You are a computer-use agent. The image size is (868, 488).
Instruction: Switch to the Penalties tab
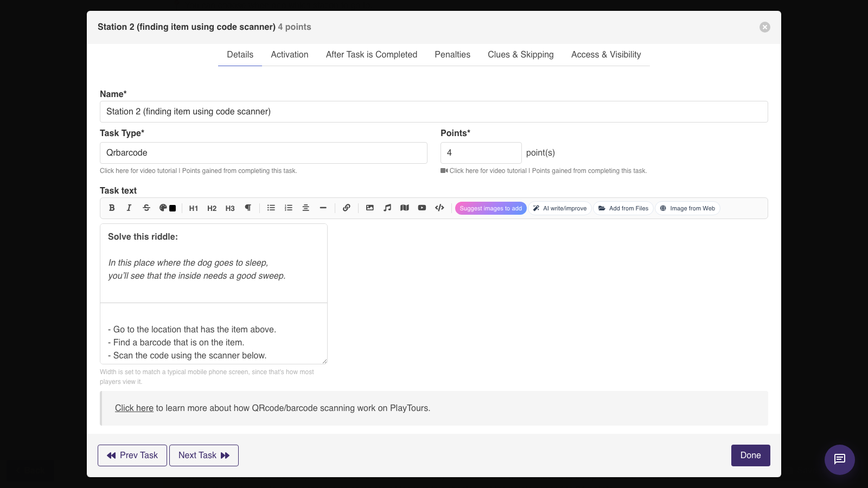[452, 54]
